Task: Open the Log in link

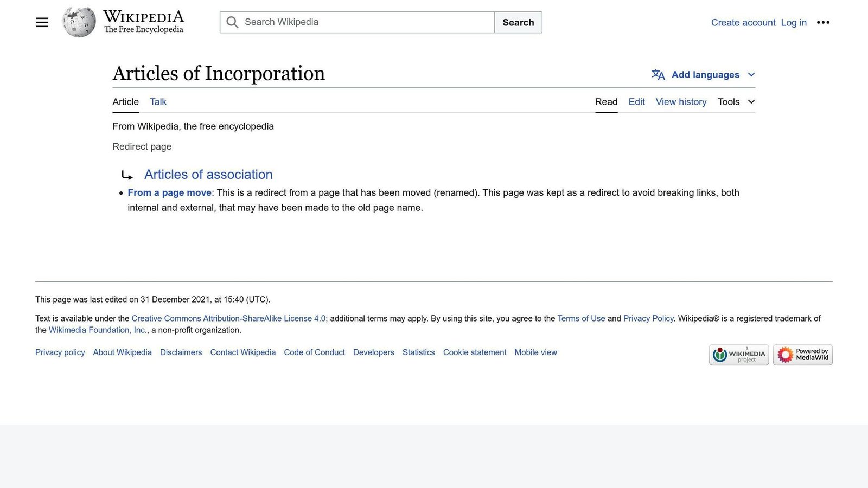Action: pos(794,22)
